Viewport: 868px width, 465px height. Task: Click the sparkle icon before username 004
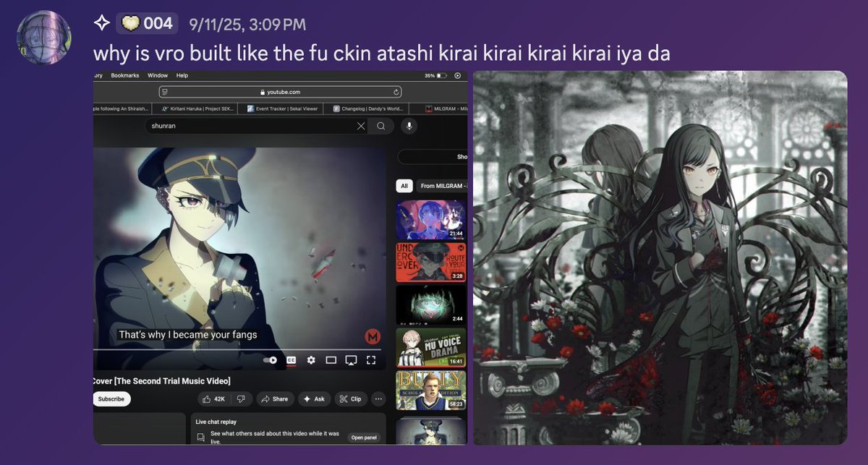point(101,23)
